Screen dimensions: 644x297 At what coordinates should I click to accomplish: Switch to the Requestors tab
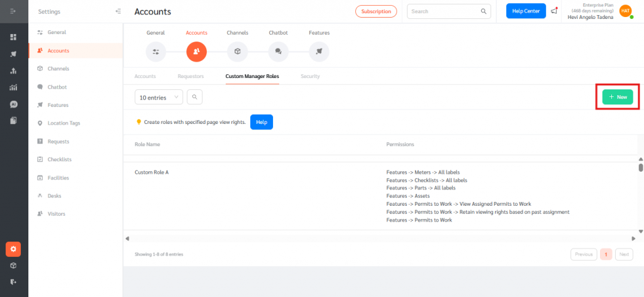tap(190, 76)
